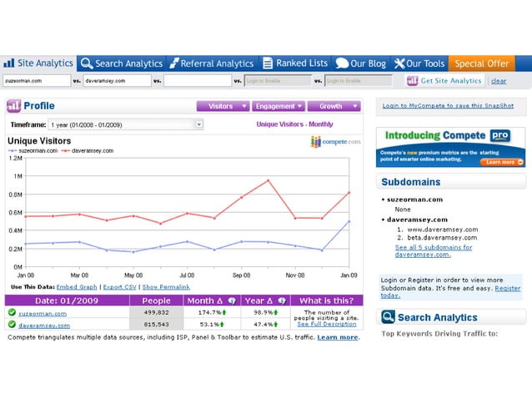Toggle daveramsey.com red legend marker
Screen dimensions: 532x399
(x=66, y=151)
